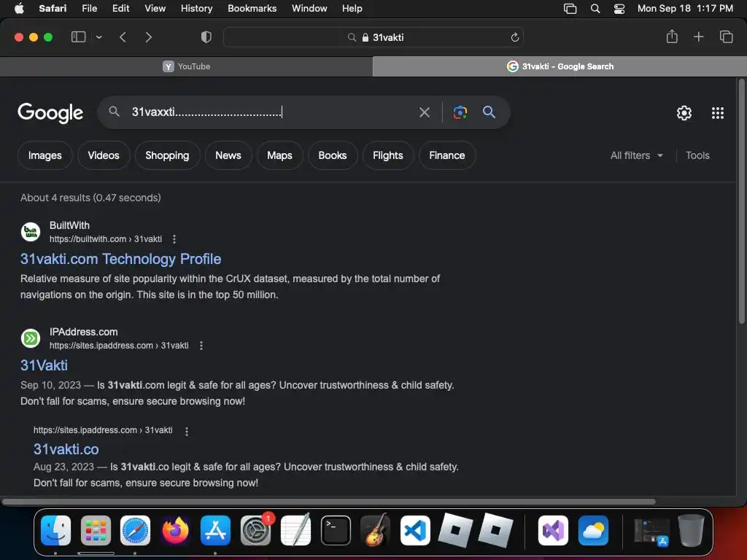
Task: Click the Google logo
Action: tap(50, 113)
